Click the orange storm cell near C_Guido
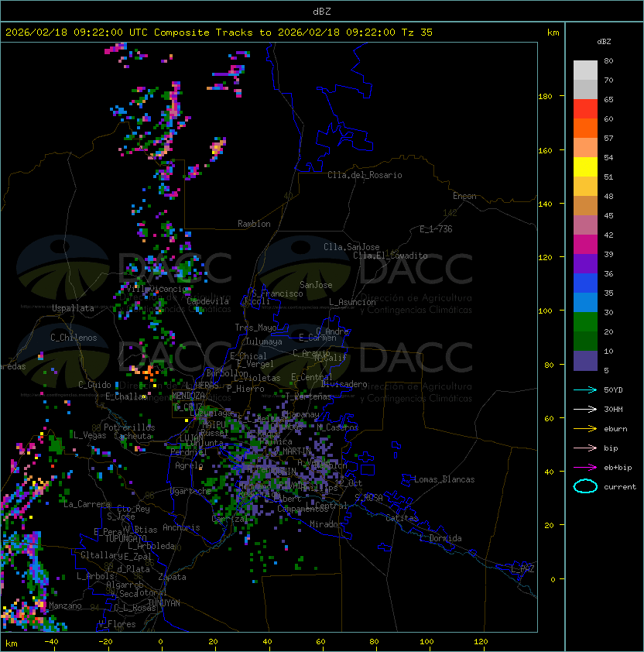This screenshot has width=644, height=652. point(149,372)
